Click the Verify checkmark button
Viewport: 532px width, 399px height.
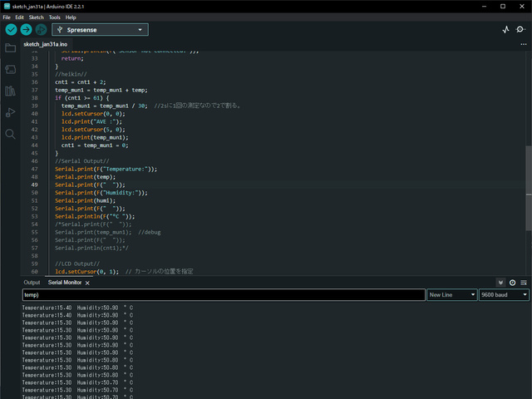pos(11,30)
